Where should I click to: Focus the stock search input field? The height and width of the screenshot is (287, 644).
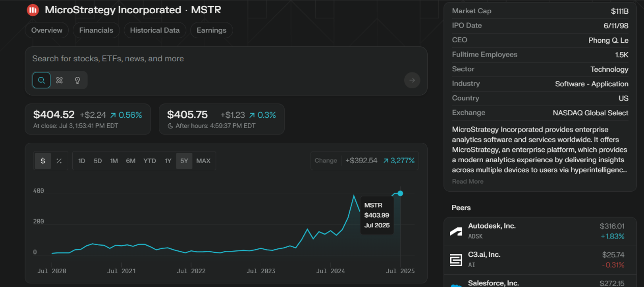[x=226, y=59]
